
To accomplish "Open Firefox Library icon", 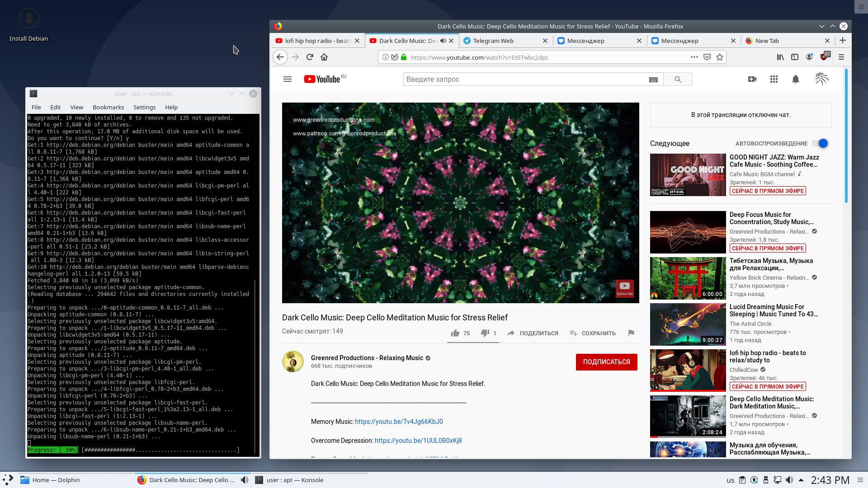I will point(780,57).
